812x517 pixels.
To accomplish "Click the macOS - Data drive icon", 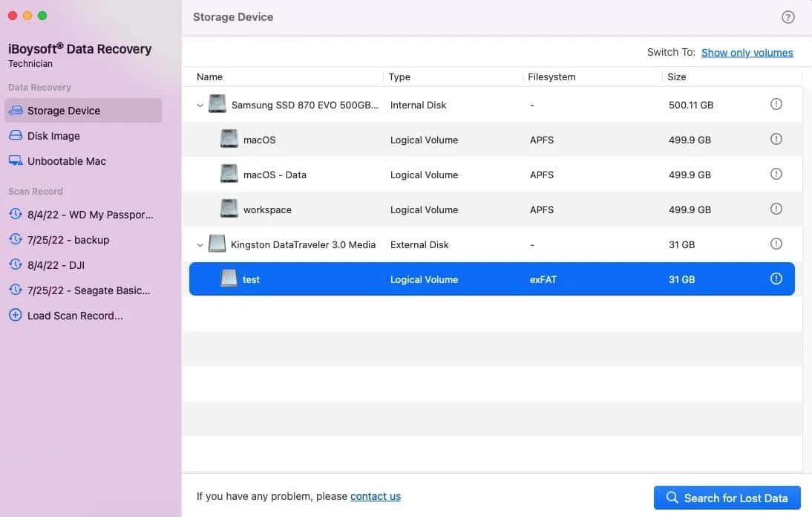I will pyautogui.click(x=229, y=174).
